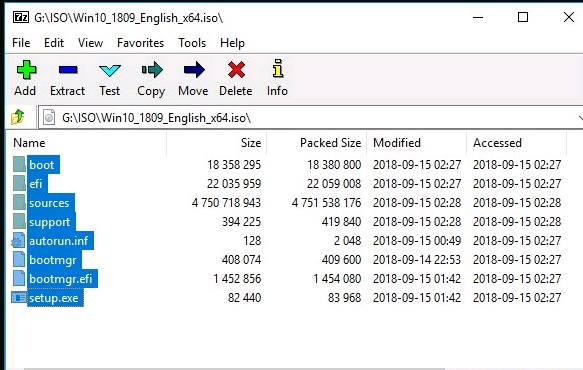
Task: Open the Favorites menu
Action: tap(141, 43)
